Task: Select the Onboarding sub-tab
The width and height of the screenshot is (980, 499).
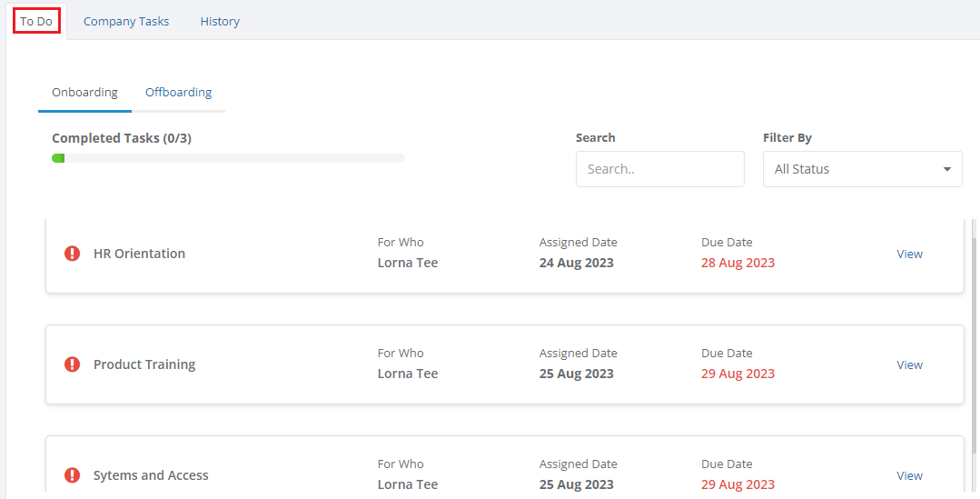Action: pos(84,93)
